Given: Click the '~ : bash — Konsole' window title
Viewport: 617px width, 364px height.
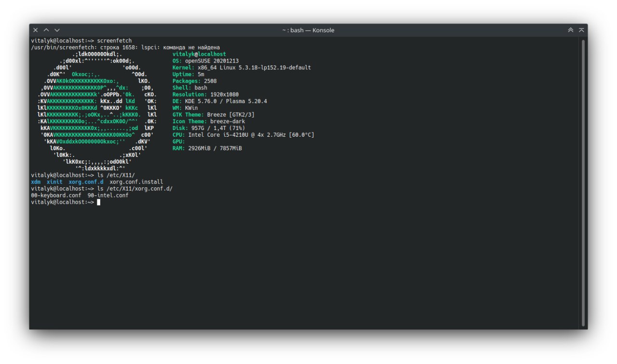Looking at the screenshot, I should coord(308,30).
